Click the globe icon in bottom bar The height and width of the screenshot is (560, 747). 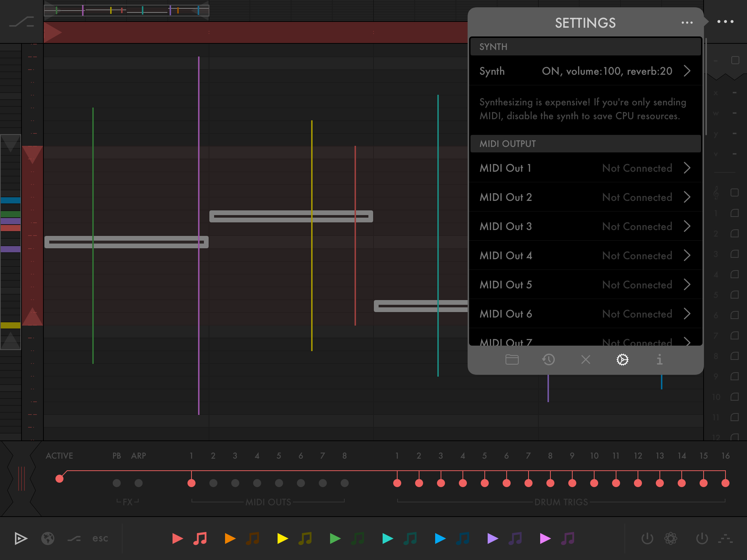tap(48, 538)
